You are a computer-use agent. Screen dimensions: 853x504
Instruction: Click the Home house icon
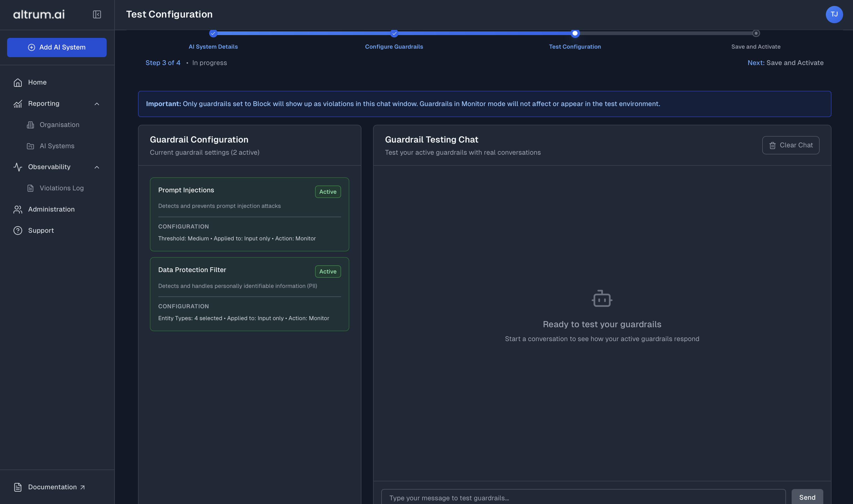tap(18, 83)
